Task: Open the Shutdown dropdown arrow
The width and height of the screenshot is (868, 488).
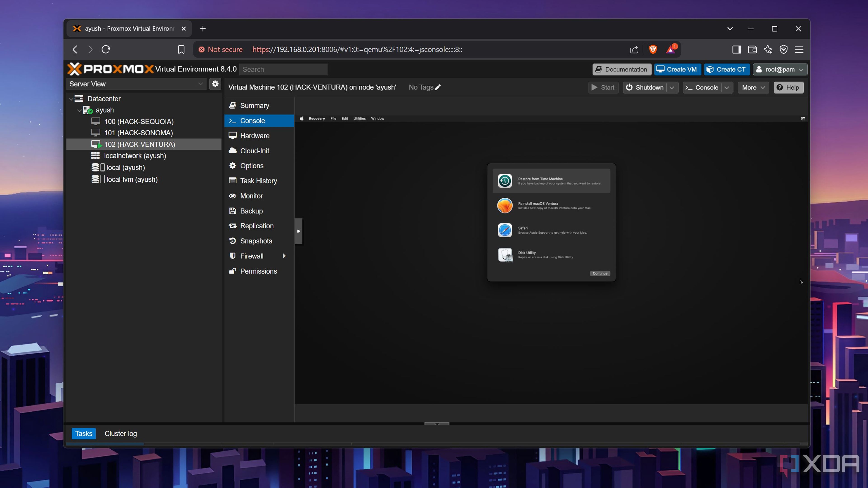Action: [672, 88]
